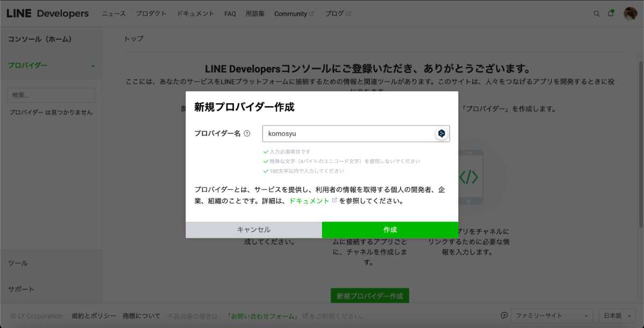
Task: Open the search magnifier icon
Action: pyautogui.click(x=597, y=14)
